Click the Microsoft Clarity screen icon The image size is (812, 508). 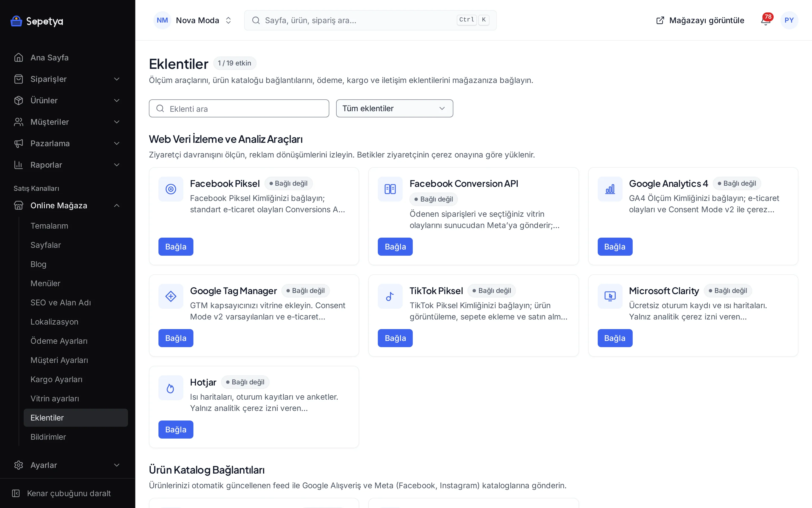610,296
